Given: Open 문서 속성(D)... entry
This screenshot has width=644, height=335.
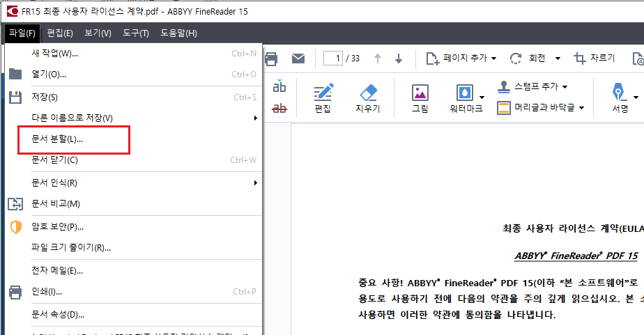Looking at the screenshot, I should (x=134, y=315).
